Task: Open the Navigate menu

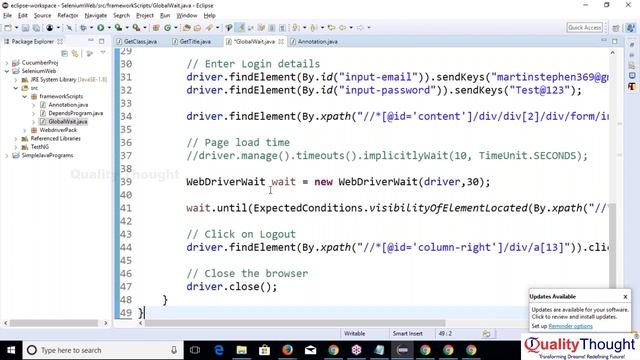Action: 96,16
